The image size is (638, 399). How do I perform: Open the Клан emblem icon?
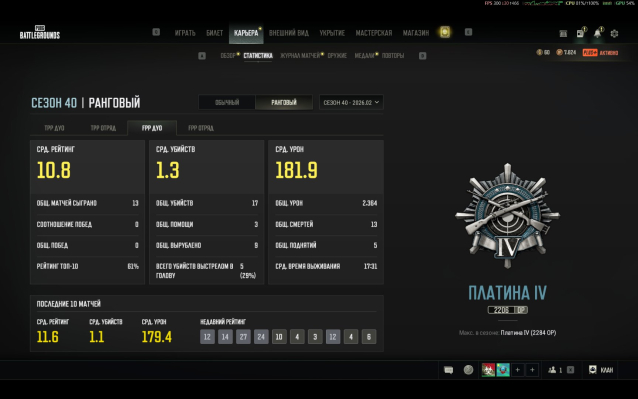point(593,370)
